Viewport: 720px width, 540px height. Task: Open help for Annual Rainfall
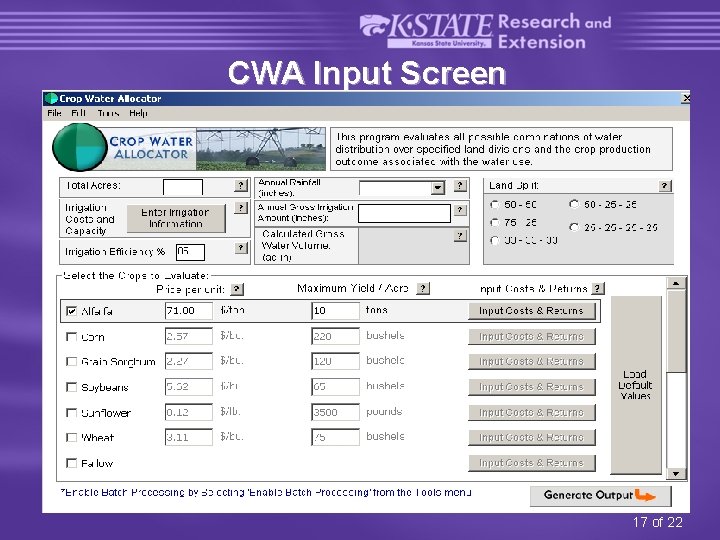tap(460, 186)
